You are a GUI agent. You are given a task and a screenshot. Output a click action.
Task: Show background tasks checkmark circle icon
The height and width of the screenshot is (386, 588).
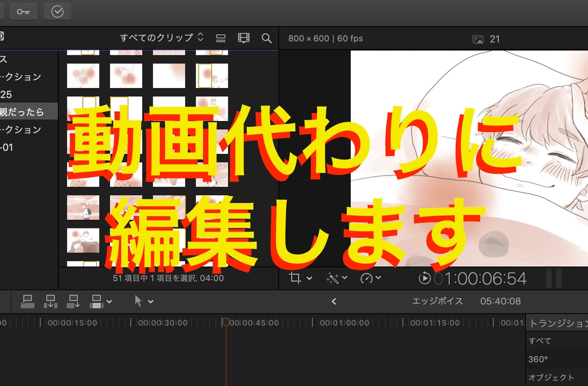[57, 12]
